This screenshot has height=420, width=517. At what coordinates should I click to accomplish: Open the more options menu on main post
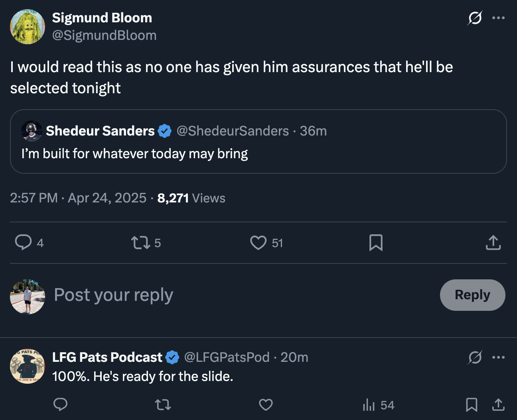point(498,18)
